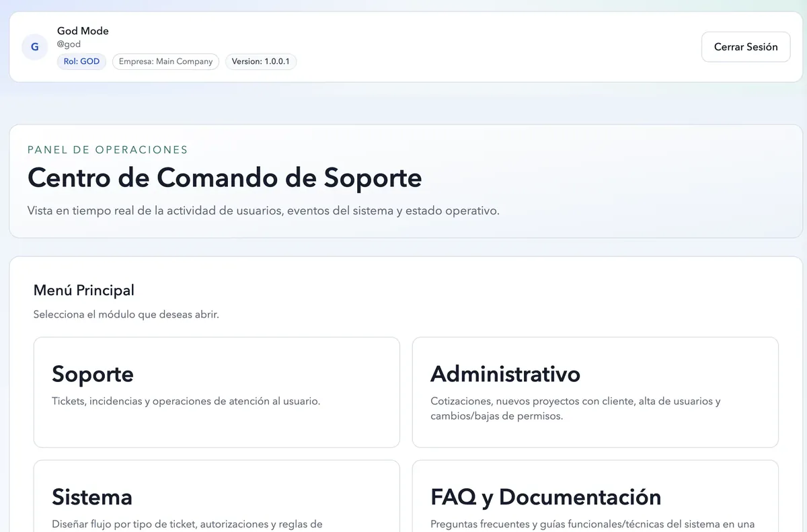Select the God Mode display name
Viewport: 807px width, 532px height.
[x=82, y=30]
